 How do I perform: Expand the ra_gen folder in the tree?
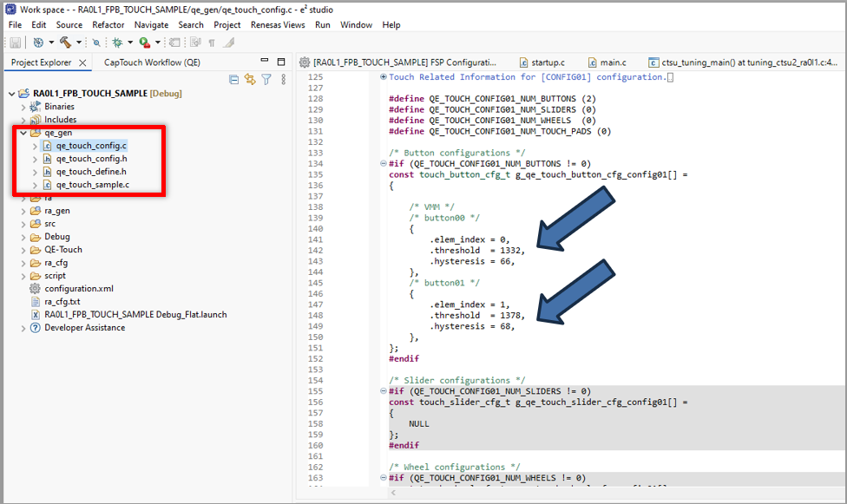23,211
